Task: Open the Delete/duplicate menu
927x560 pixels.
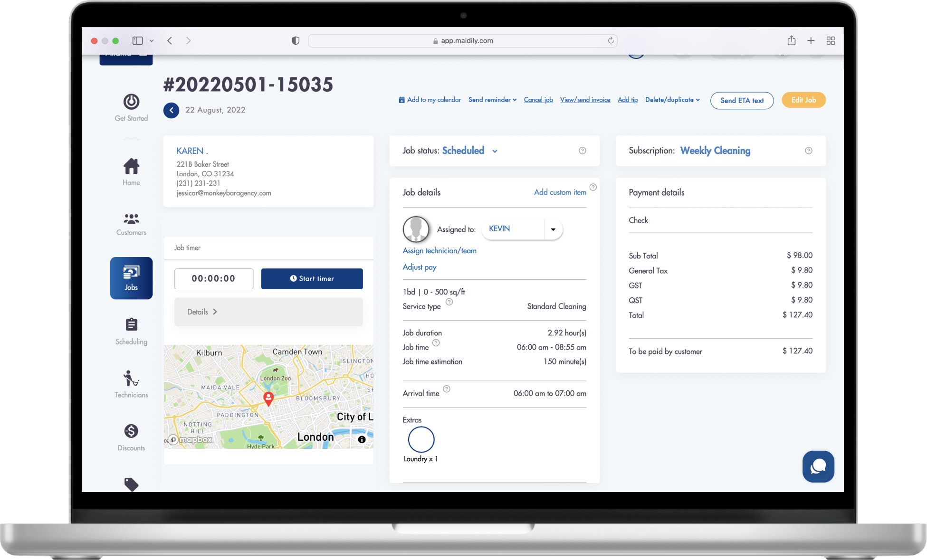Action: pyautogui.click(x=672, y=100)
